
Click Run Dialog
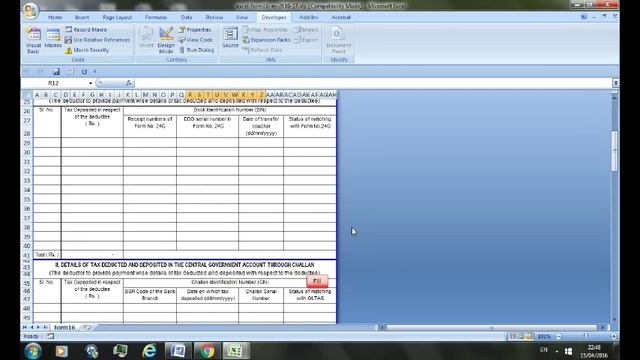click(x=196, y=50)
